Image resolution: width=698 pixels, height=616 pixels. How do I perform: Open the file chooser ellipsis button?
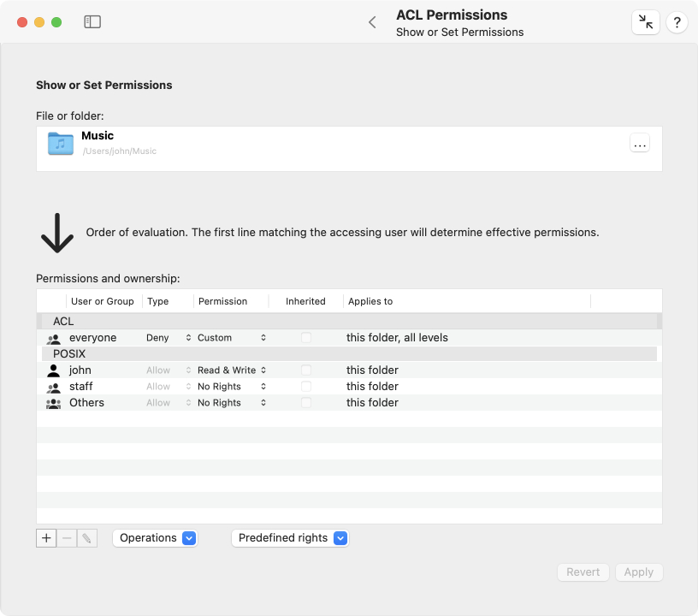pos(640,144)
